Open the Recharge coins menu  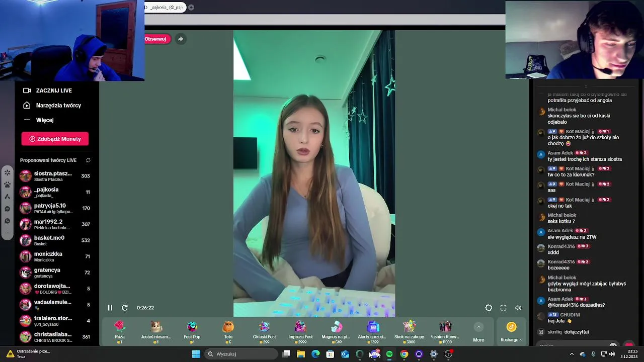point(511,332)
